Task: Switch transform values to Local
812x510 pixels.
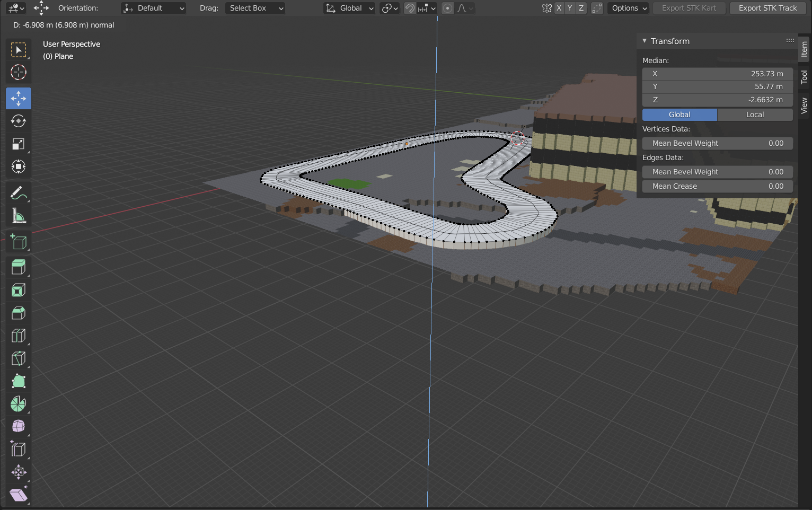Action: (x=755, y=115)
